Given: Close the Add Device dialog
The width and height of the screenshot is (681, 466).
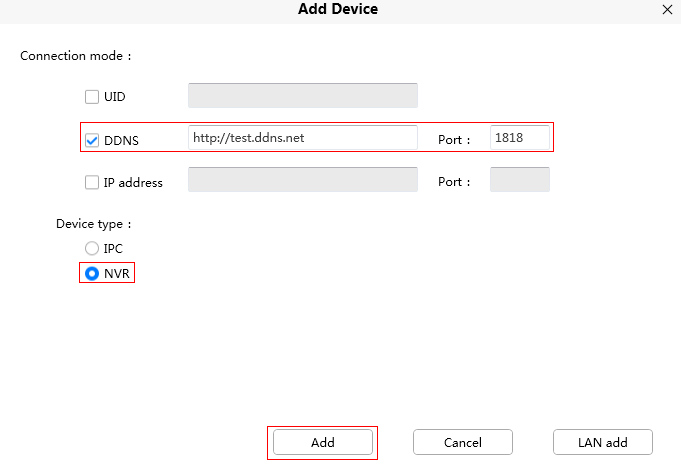Looking at the screenshot, I should 667,10.
